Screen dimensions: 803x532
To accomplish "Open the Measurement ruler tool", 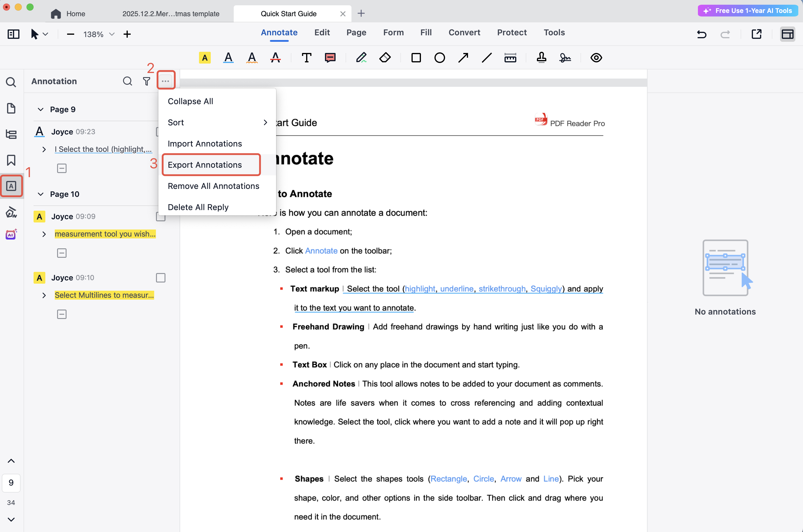I will pos(510,58).
